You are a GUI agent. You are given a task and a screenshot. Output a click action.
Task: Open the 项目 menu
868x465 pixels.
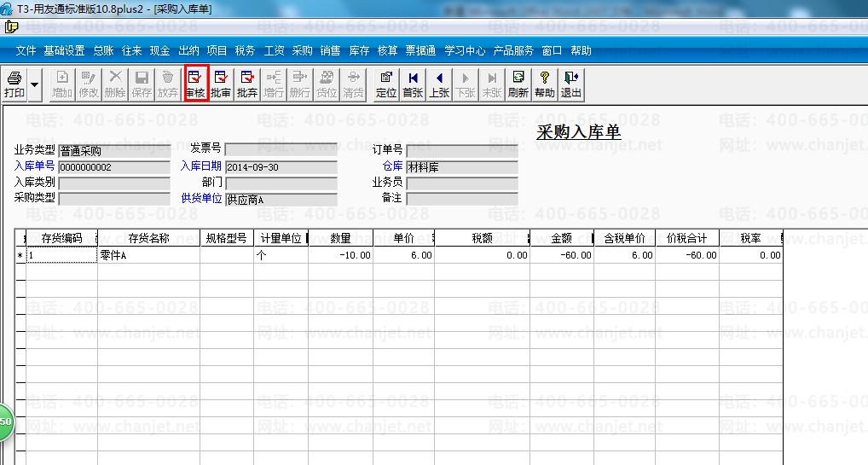[x=217, y=51]
